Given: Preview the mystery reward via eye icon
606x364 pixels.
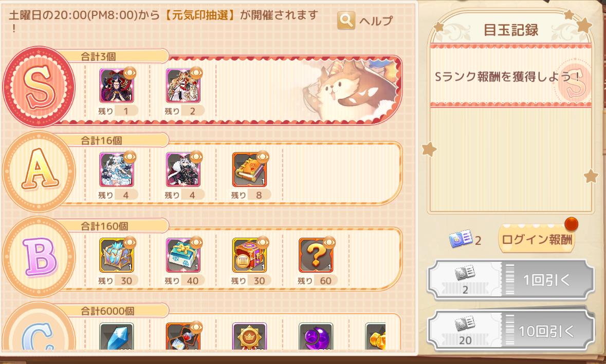Looking at the screenshot, I should click(x=329, y=242).
